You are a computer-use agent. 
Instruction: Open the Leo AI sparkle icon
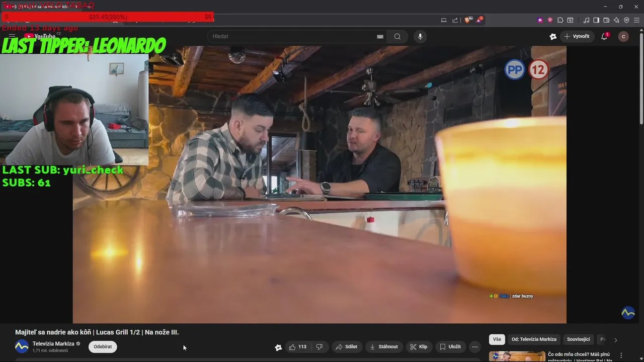616,20
